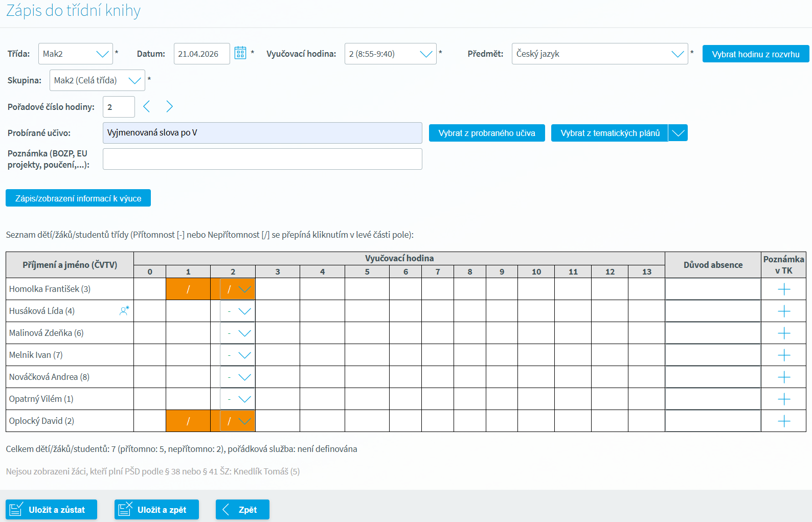Click orange hour 1 absence cell for Oplocký David

pyautogui.click(x=188, y=421)
